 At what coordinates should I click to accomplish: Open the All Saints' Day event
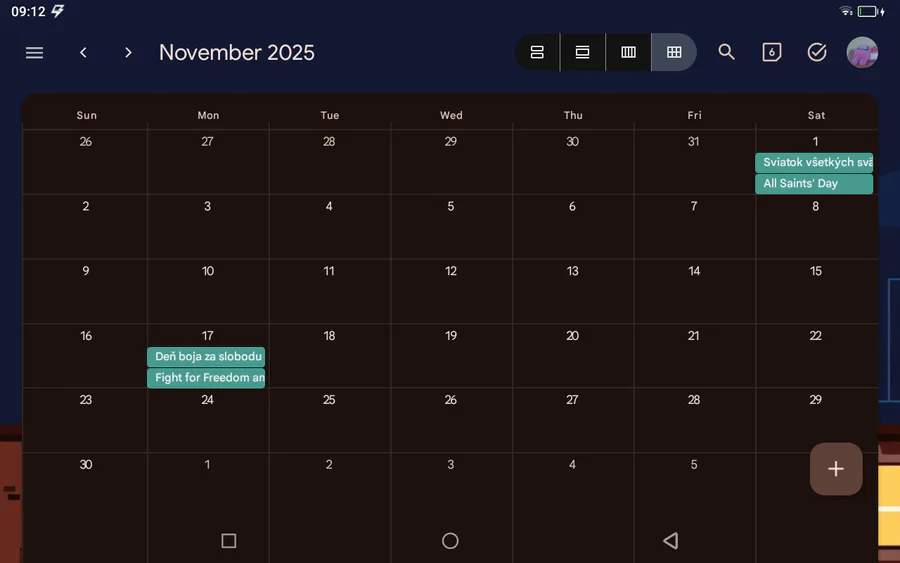pos(814,184)
